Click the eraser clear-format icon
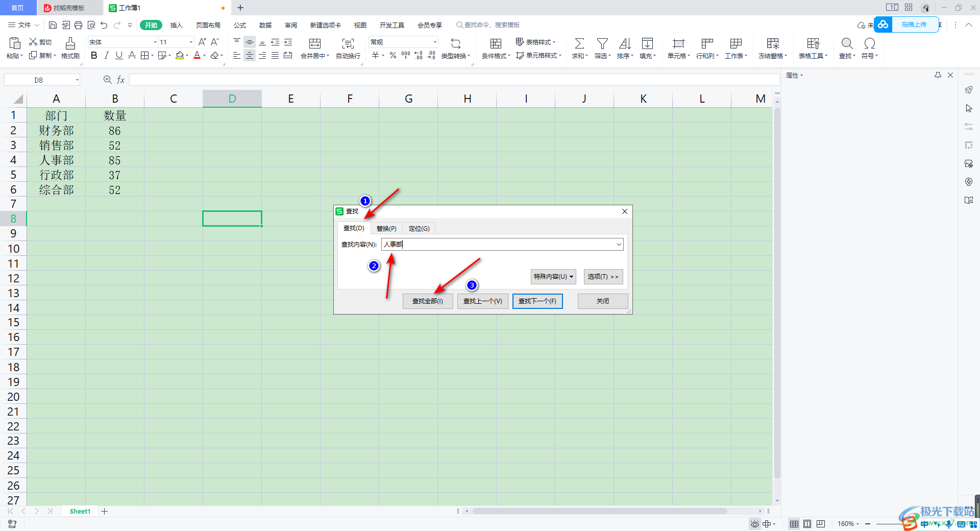Image resolution: width=980 pixels, height=531 pixels. [x=215, y=55]
